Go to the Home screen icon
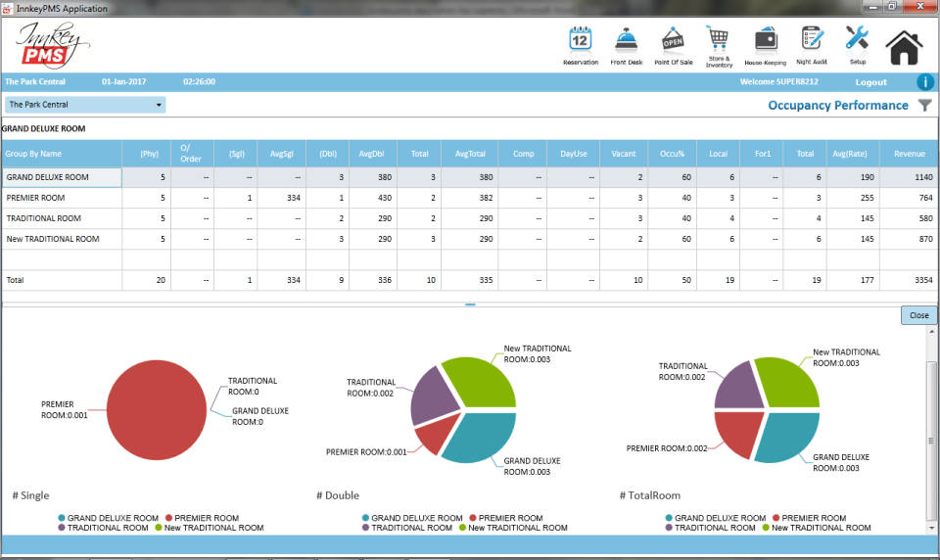 [904, 45]
